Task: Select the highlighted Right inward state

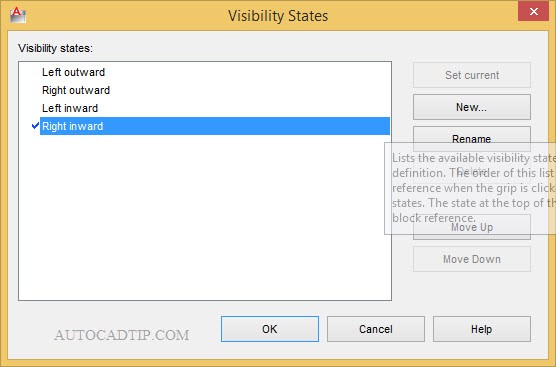Action: 215,126
